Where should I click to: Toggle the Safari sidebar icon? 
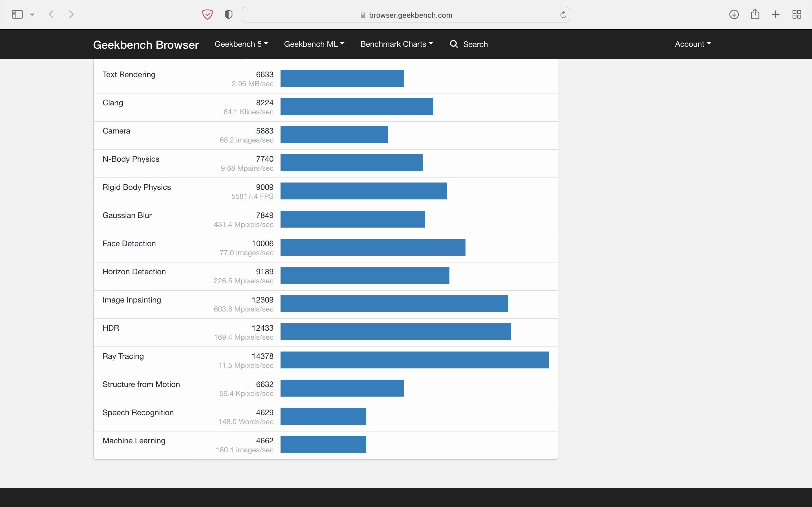pyautogui.click(x=17, y=14)
